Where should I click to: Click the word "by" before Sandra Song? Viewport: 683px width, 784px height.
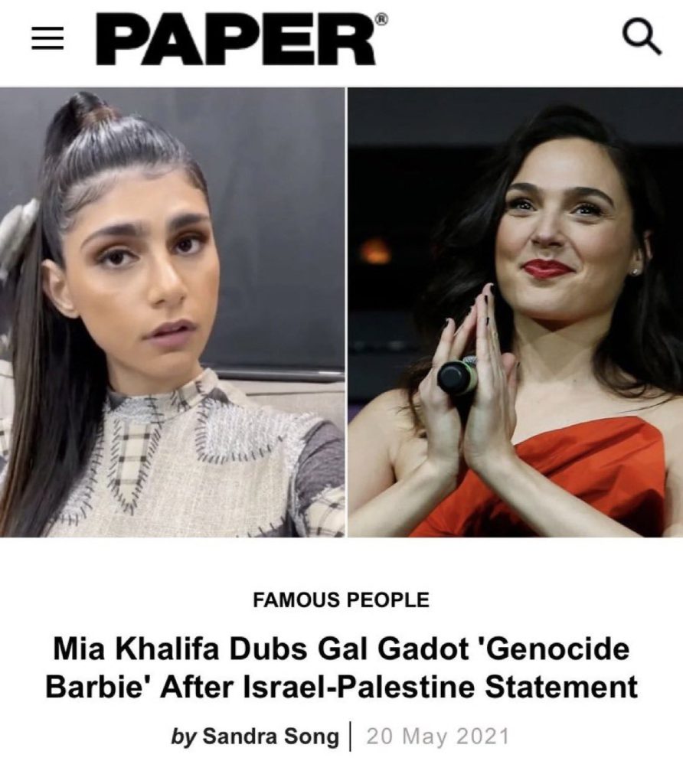tap(184, 737)
